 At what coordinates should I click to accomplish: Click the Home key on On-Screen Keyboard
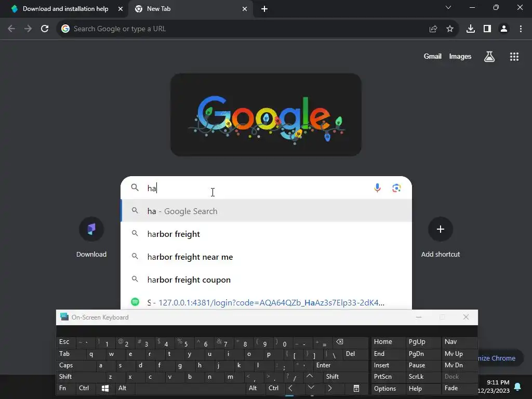point(388,342)
